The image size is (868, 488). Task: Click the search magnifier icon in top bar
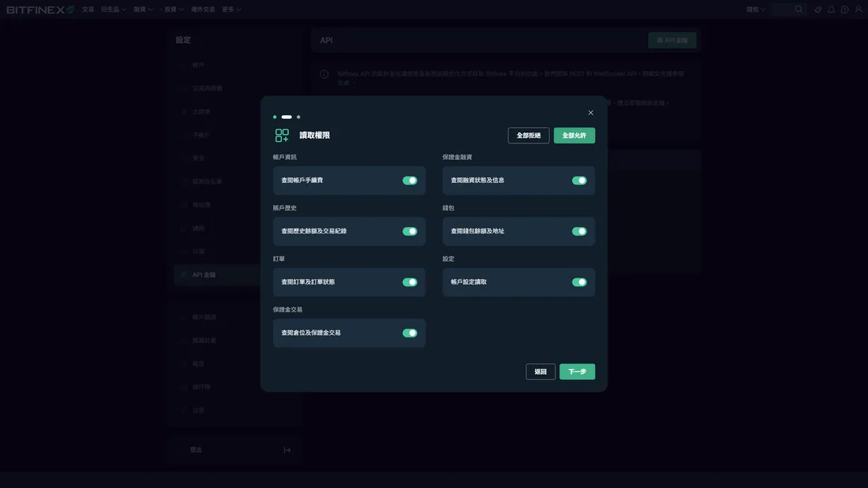click(799, 9)
